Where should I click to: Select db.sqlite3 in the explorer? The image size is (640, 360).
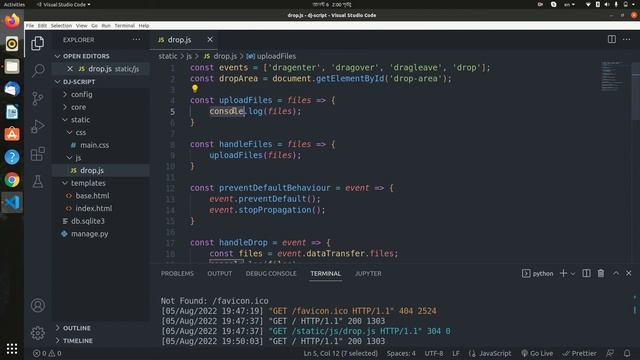click(x=88, y=221)
